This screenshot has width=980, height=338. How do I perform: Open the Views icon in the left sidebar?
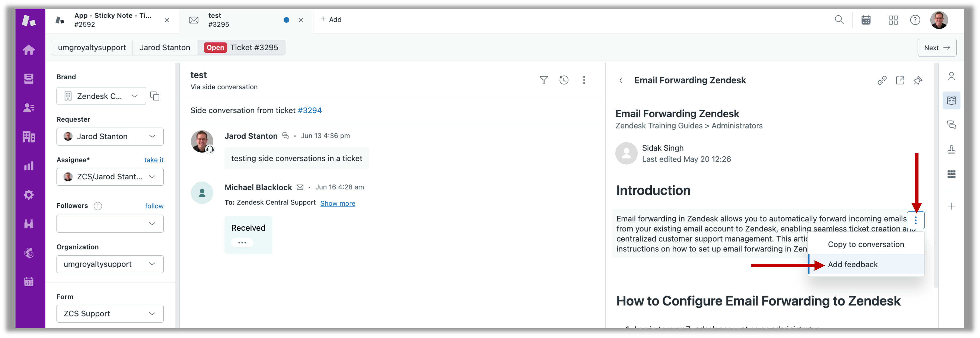coord(29,79)
